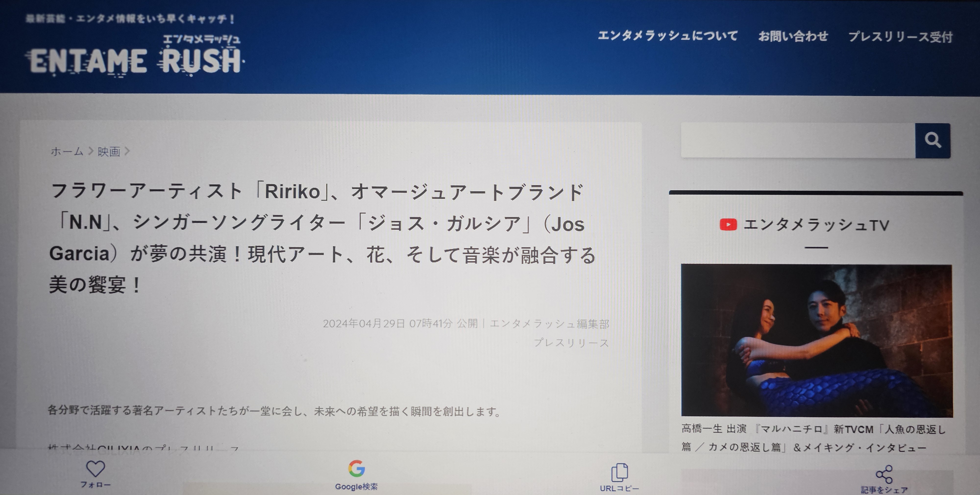Click the red YouTube icon

pyautogui.click(x=728, y=225)
